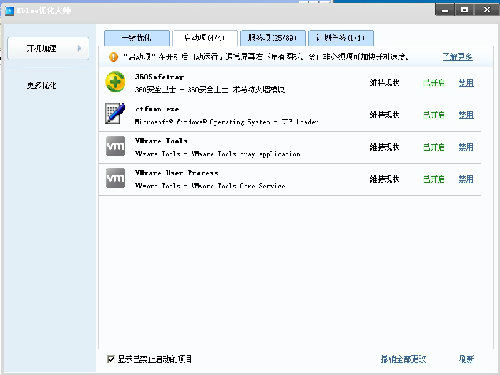Image resolution: width=500 pixels, height=375 pixels.
Task: Click the 维持现状 suggestion for 360Safetray
Action: point(384,83)
